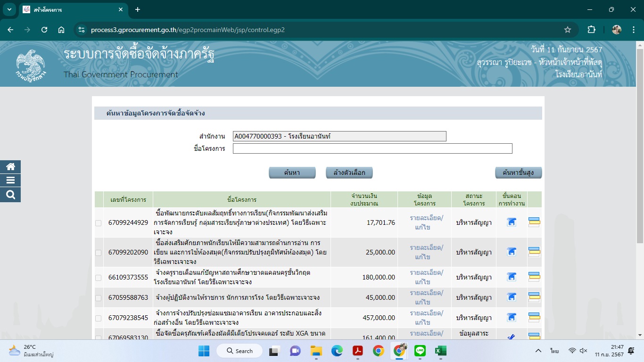Open the hamburger menu in left sidebar

(10, 181)
